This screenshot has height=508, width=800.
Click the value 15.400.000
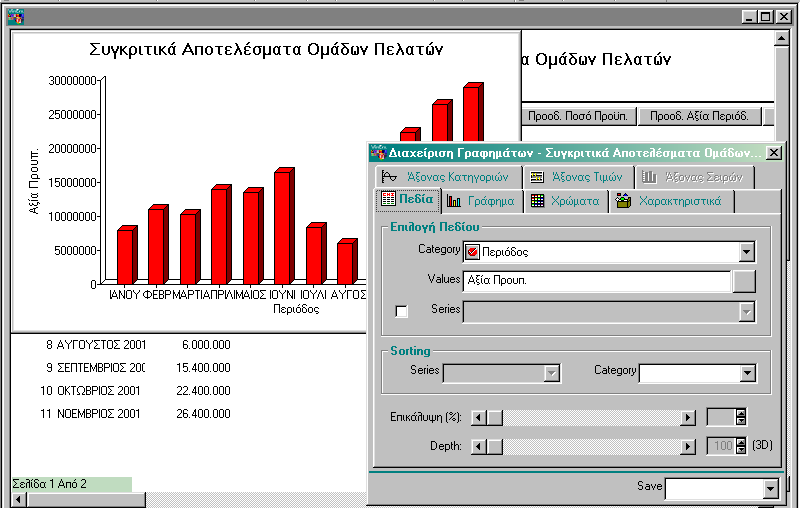coord(204,368)
